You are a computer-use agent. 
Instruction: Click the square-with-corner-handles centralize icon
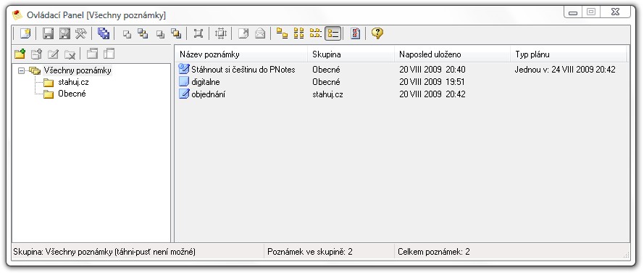(x=198, y=33)
